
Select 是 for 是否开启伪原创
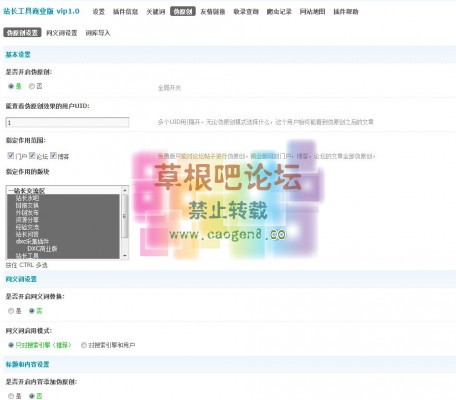11,86
